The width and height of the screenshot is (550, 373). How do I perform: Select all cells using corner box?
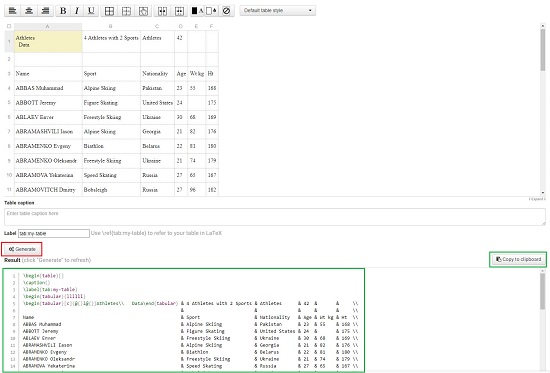(x=9, y=26)
